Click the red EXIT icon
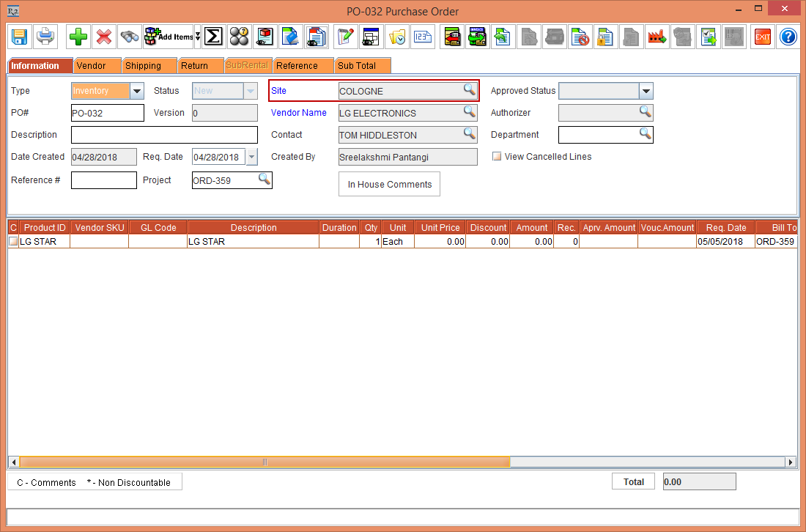 (x=763, y=36)
